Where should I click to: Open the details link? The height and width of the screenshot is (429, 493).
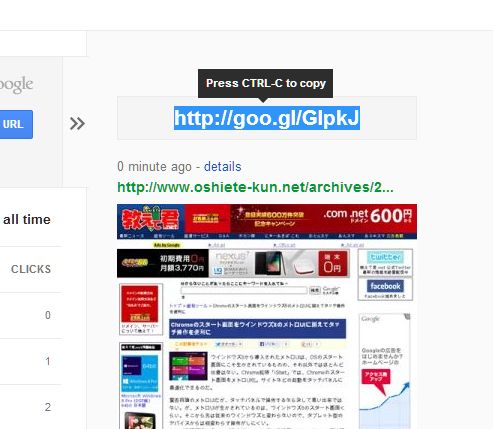pos(222,166)
